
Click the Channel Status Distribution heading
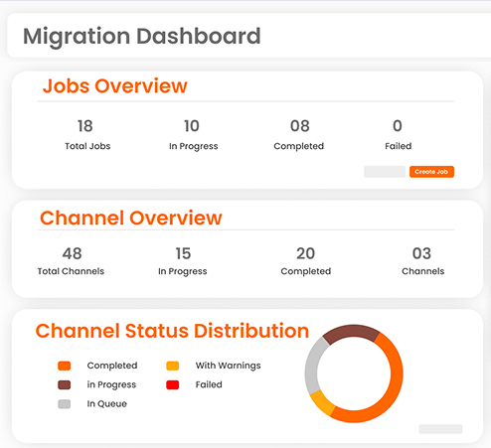coord(172,331)
